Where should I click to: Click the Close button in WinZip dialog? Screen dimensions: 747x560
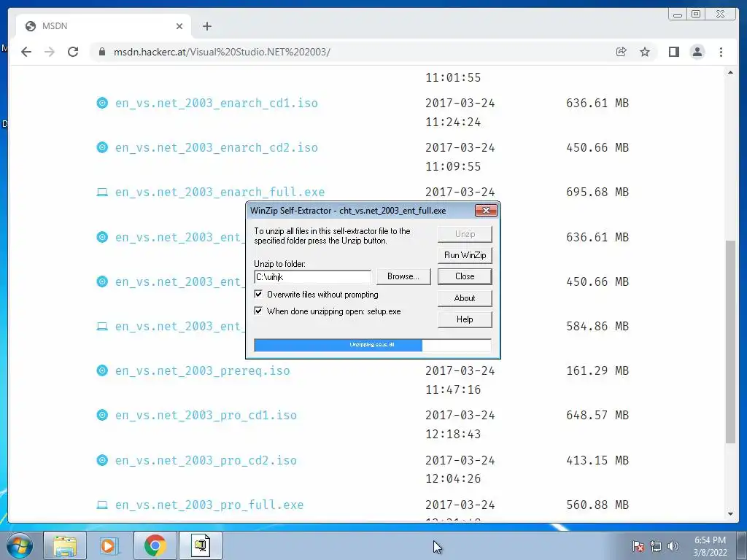pos(465,276)
